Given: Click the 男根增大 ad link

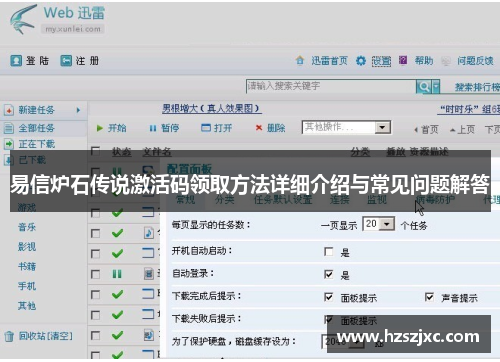Looking at the screenshot, I should 212,108.
